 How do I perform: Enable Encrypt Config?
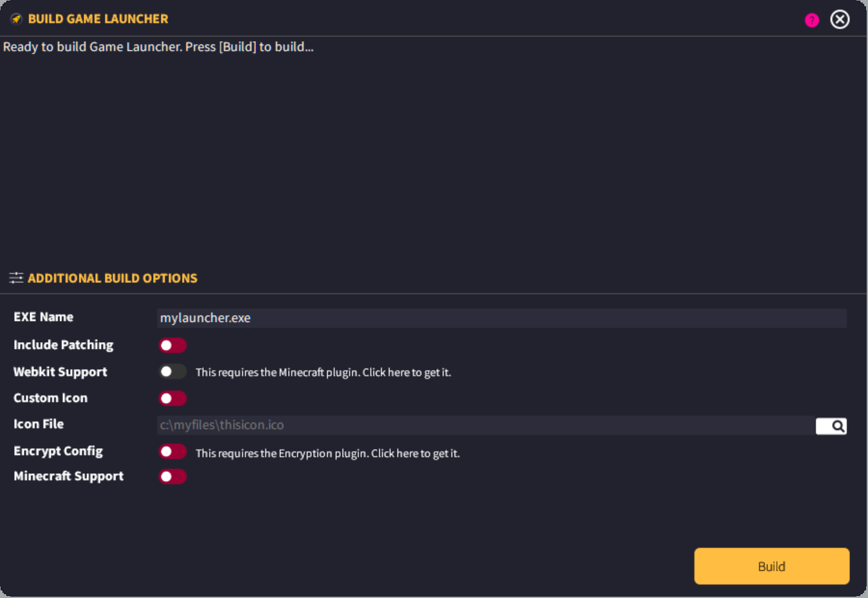pos(173,451)
